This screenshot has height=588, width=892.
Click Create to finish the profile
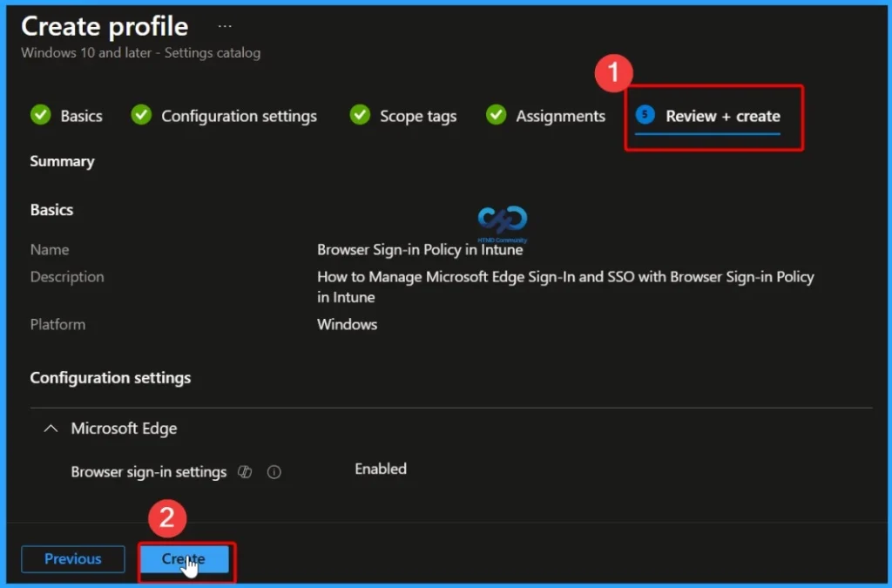[x=185, y=558]
